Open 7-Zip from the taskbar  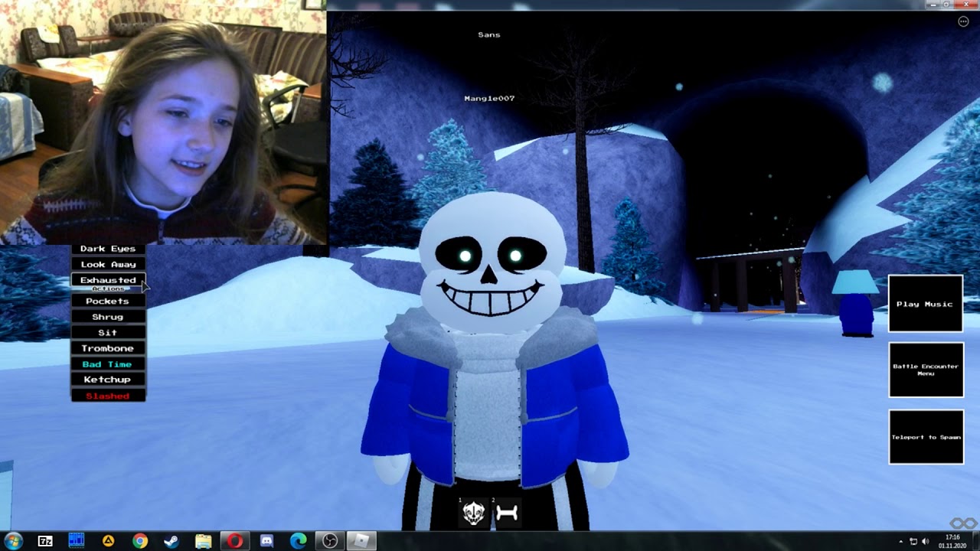[45, 541]
